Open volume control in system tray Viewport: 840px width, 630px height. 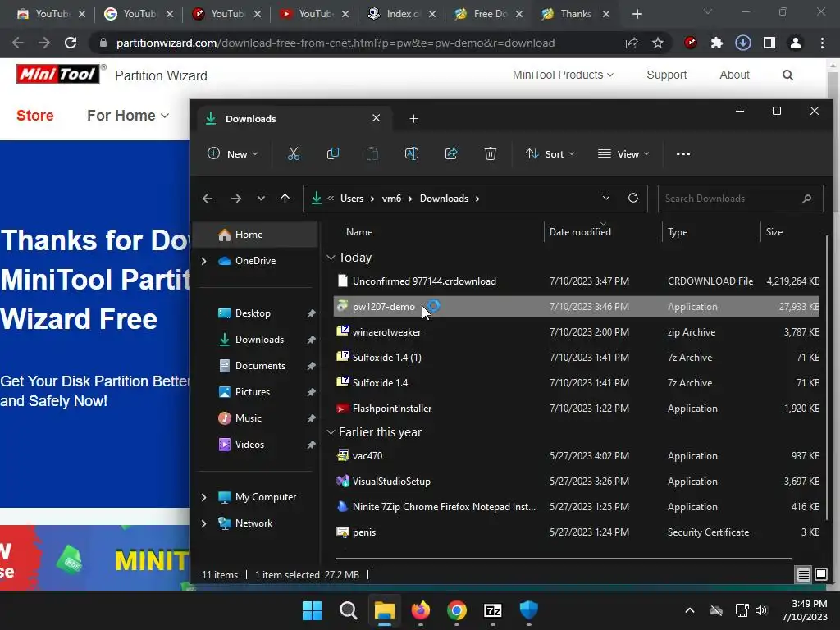(x=761, y=610)
